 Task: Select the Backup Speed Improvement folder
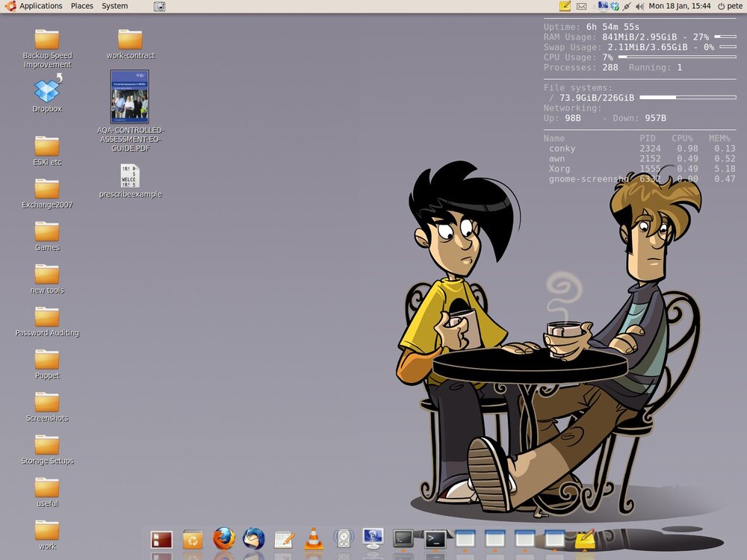coord(47,49)
